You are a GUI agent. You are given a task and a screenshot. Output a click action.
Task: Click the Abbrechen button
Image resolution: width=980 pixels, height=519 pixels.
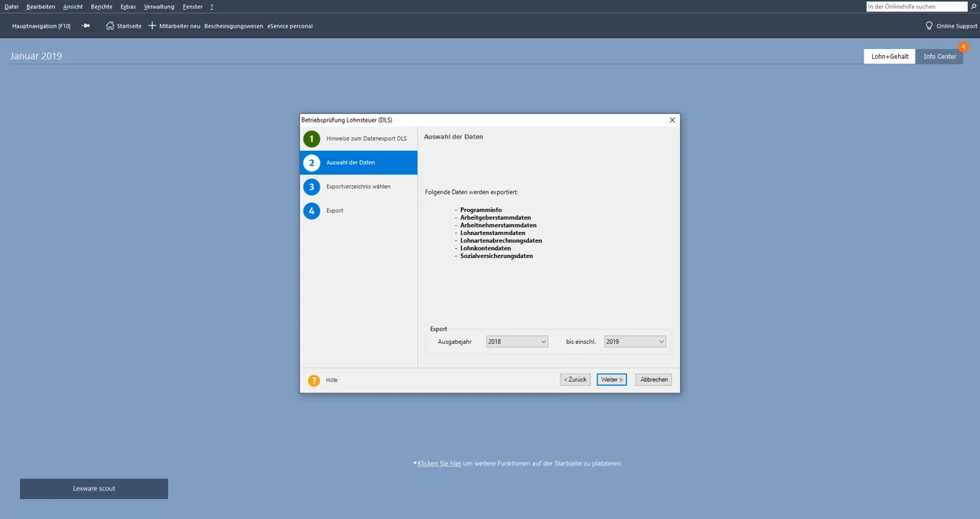[654, 380]
